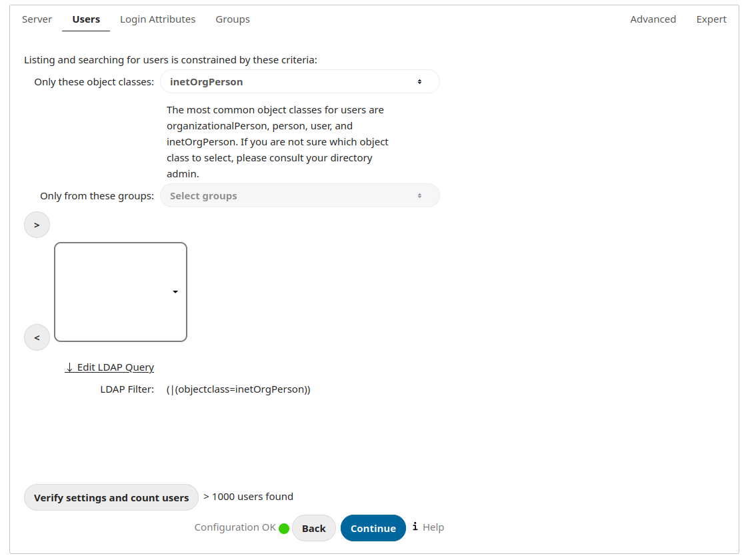Switch to the Groups tab
The image size is (748, 560).
232,19
